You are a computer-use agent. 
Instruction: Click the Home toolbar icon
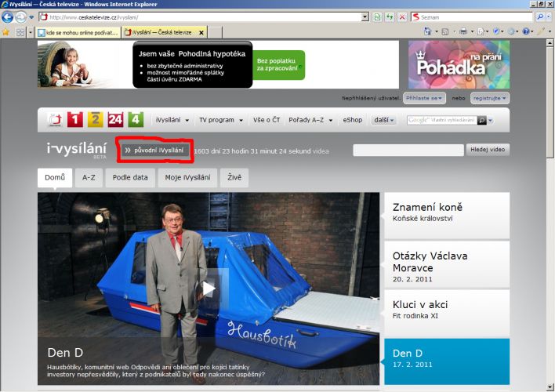427,31
